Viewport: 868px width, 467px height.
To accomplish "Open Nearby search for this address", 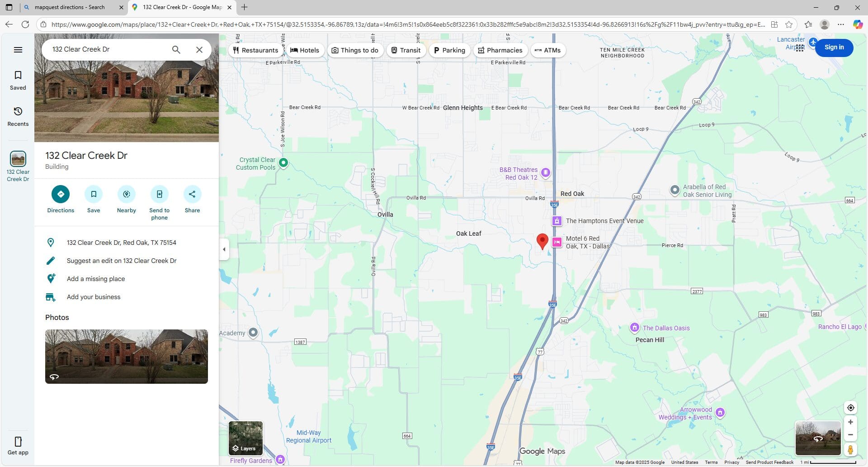I will click(127, 195).
